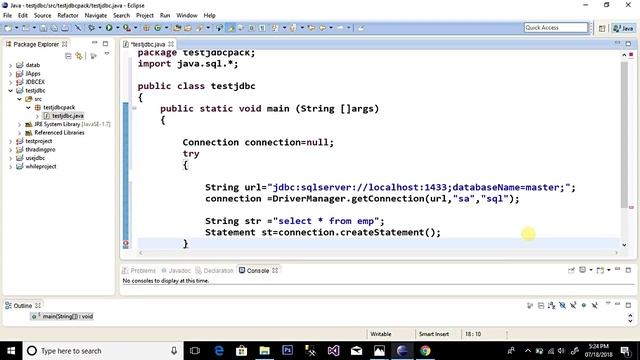Open Visual Studio from the taskbar
This screenshot has height=360, width=640.
[x=333, y=351]
